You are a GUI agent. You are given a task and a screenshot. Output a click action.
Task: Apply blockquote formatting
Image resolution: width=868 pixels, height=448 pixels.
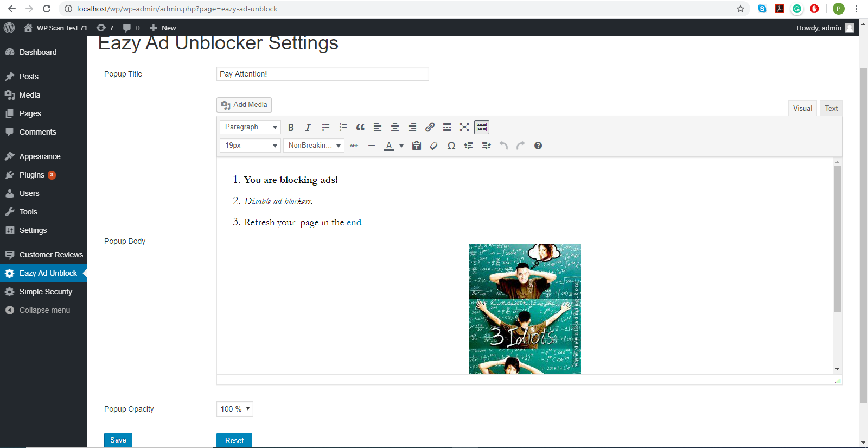(x=360, y=127)
